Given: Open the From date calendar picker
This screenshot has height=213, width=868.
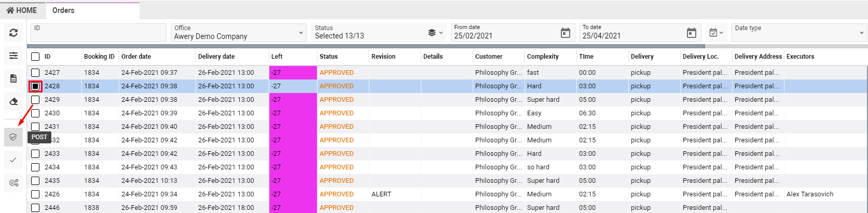Looking at the screenshot, I should tap(566, 33).
